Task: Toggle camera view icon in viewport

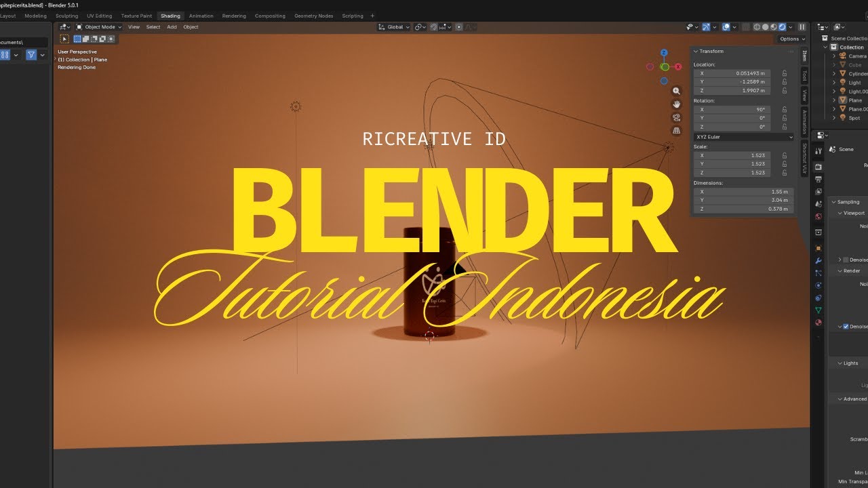Action: coord(676,117)
